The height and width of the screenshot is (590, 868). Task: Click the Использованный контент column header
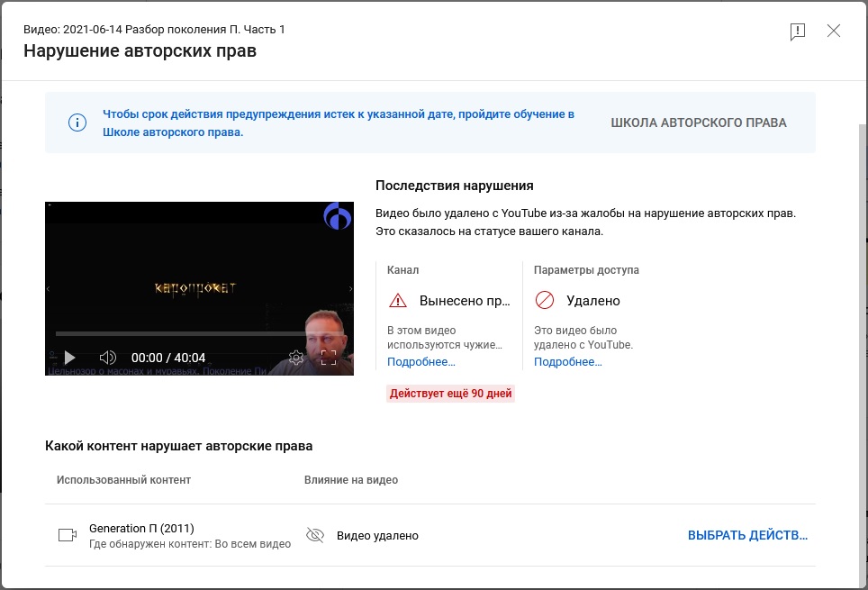pos(123,480)
